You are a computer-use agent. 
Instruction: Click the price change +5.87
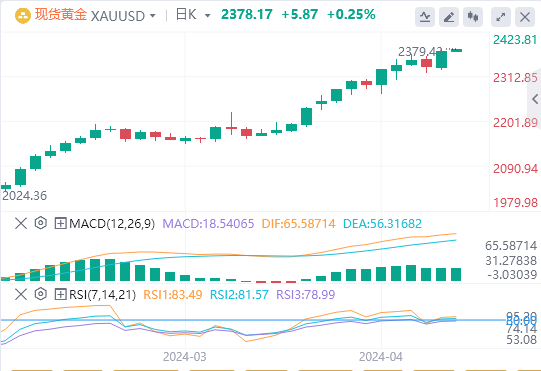pyautogui.click(x=299, y=14)
